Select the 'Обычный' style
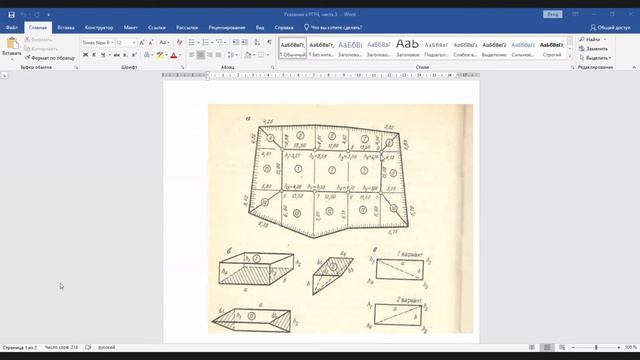This screenshot has width=640, height=360. point(293,48)
